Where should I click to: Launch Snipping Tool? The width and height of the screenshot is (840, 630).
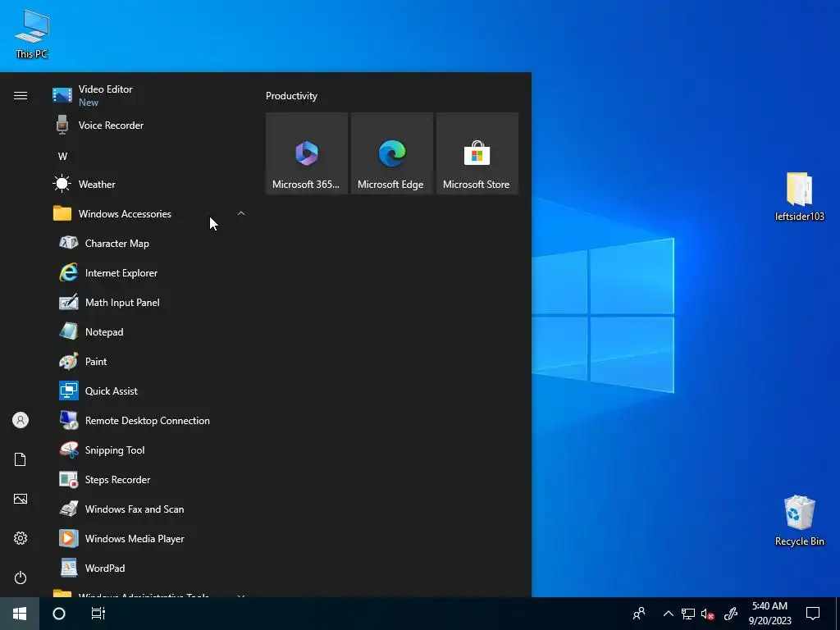[x=150, y=450]
